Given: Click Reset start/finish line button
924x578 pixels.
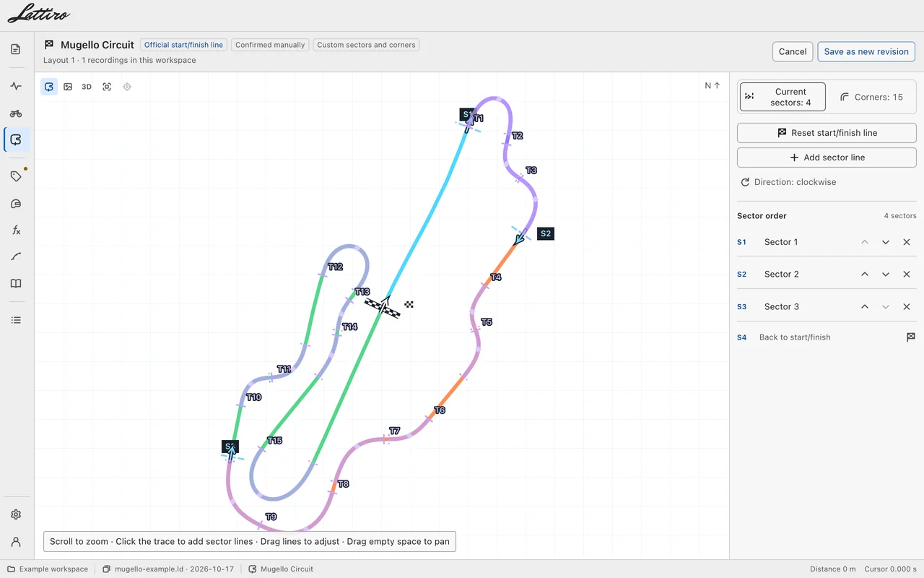Looking at the screenshot, I should [827, 133].
